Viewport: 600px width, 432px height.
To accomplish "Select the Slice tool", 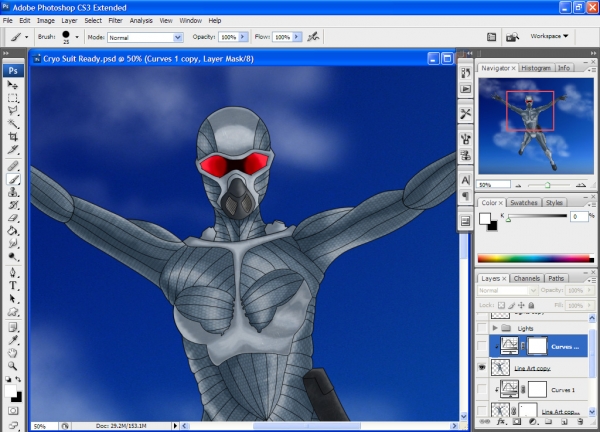I will pos(13,150).
